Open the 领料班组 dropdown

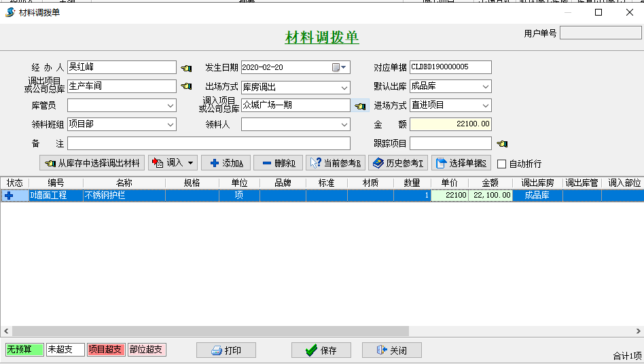(170, 125)
